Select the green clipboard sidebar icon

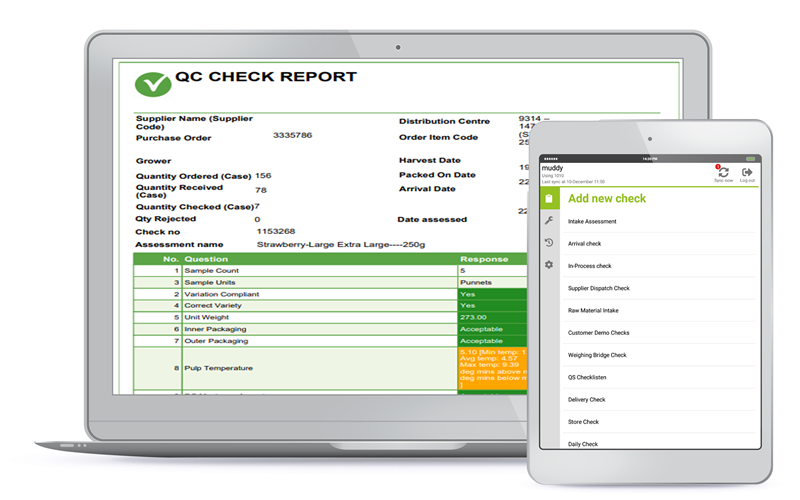[x=548, y=199]
